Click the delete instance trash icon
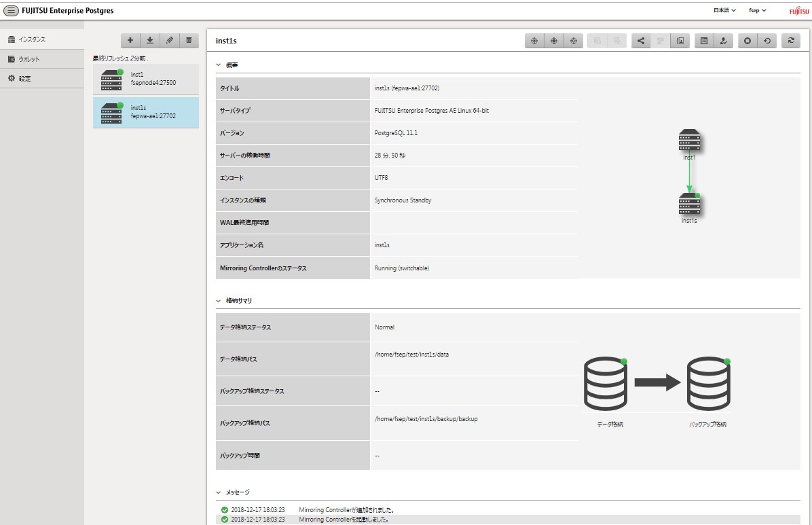The image size is (812, 525). (x=189, y=41)
